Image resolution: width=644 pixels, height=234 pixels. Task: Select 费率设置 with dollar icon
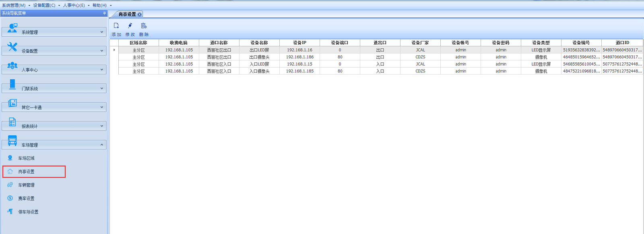pos(26,199)
